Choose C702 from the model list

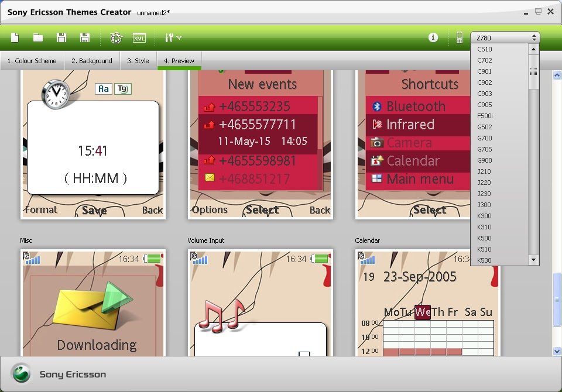[x=499, y=60]
